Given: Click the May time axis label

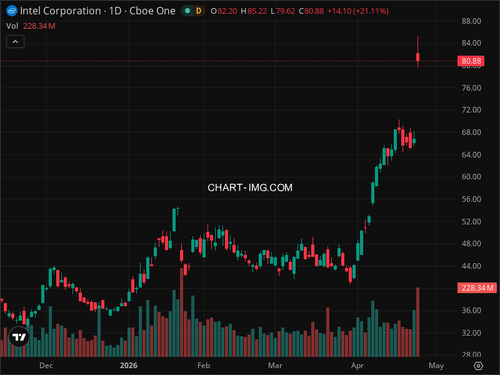Looking at the screenshot, I should (436, 366).
